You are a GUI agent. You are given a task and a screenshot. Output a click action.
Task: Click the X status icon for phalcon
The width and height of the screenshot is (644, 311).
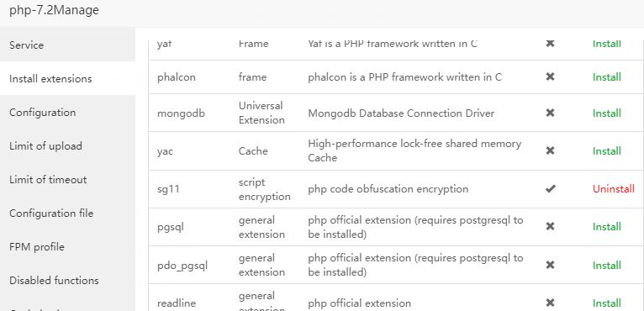[x=550, y=76]
